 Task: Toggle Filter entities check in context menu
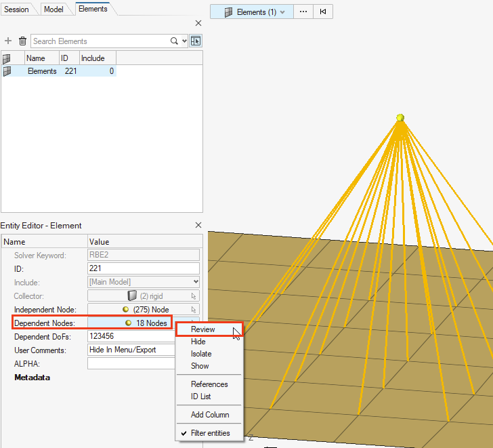click(210, 433)
